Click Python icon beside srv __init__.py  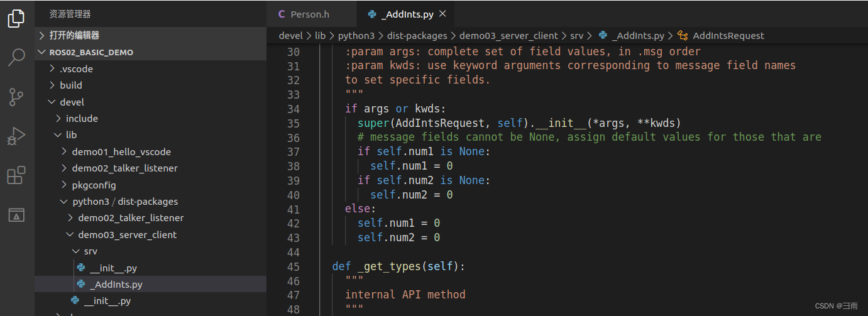click(81, 268)
